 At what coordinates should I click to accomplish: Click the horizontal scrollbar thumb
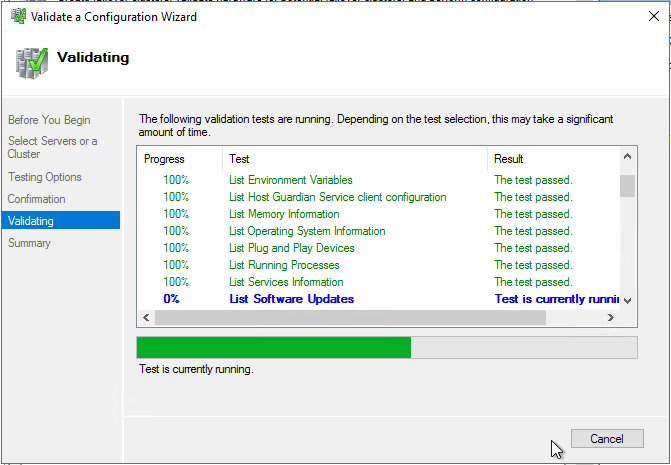coord(350,317)
